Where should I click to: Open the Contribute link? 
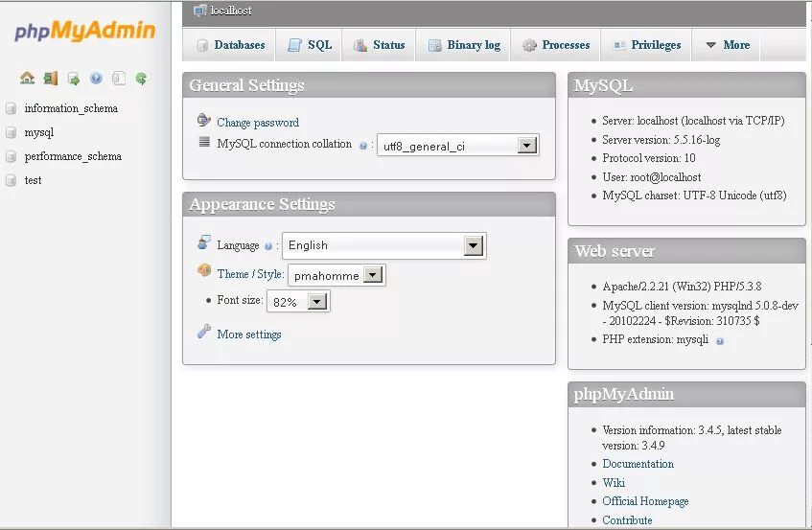pos(627,520)
